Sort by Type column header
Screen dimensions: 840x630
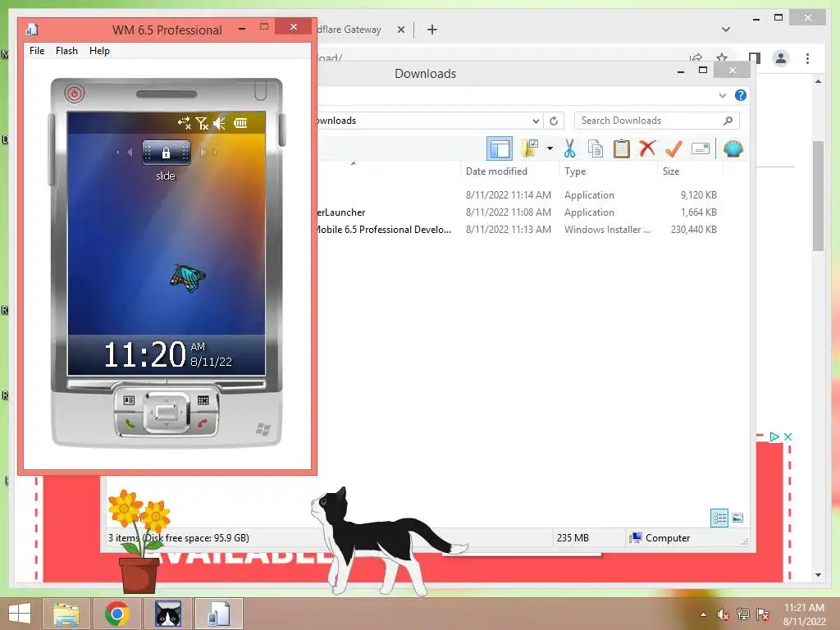pos(575,171)
